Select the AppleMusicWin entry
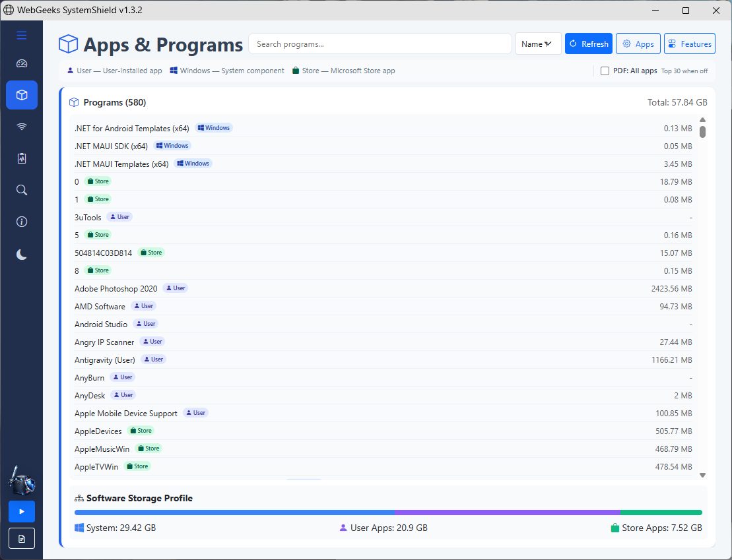Viewport: 732px width, 560px height. [x=102, y=449]
